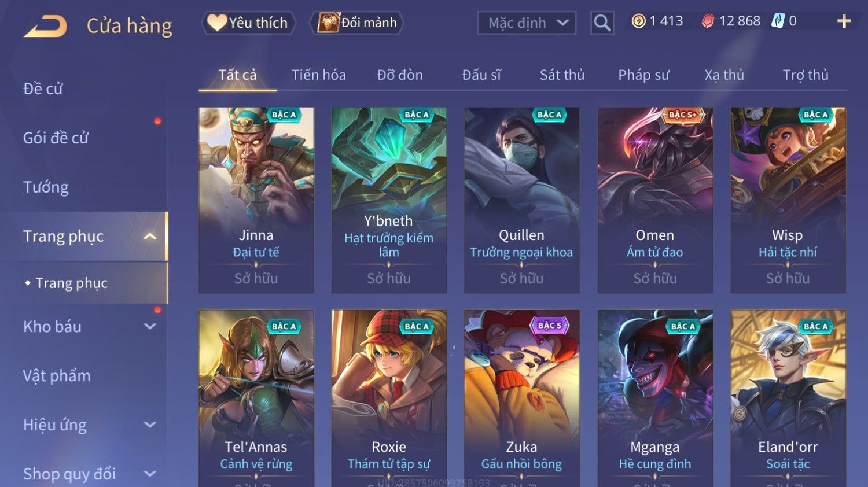Expand the Kho báu sidebar section
The height and width of the screenshot is (487, 868).
150,326
